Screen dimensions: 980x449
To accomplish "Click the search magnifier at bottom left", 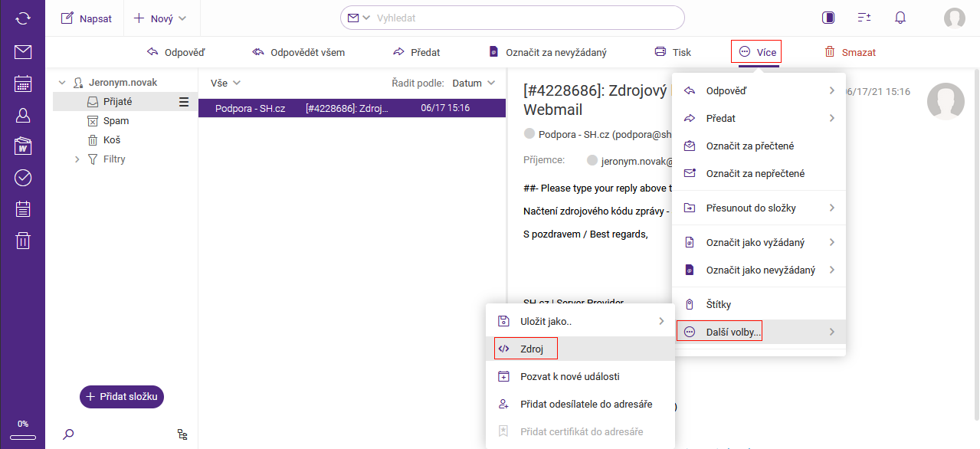I will click(68, 434).
